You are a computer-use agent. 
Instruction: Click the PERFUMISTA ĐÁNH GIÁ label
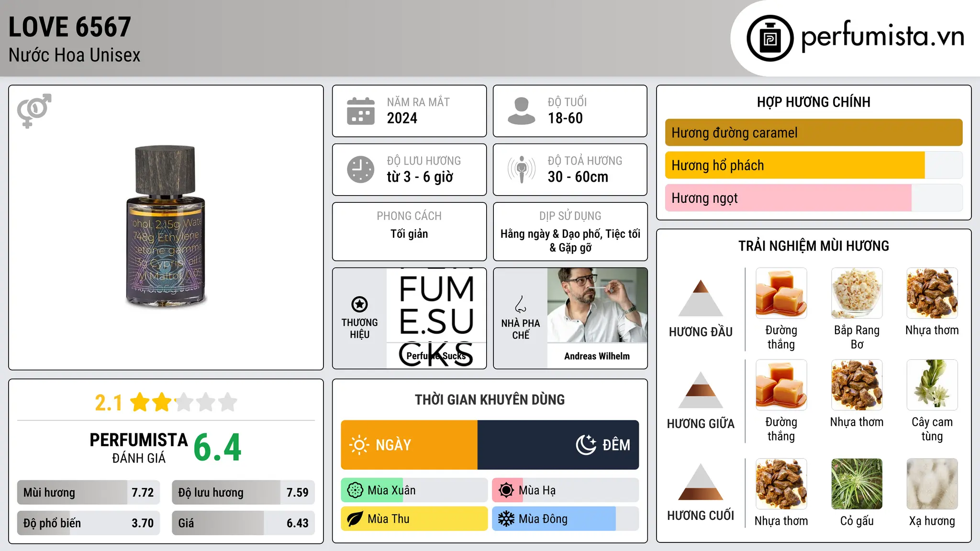coord(139,448)
